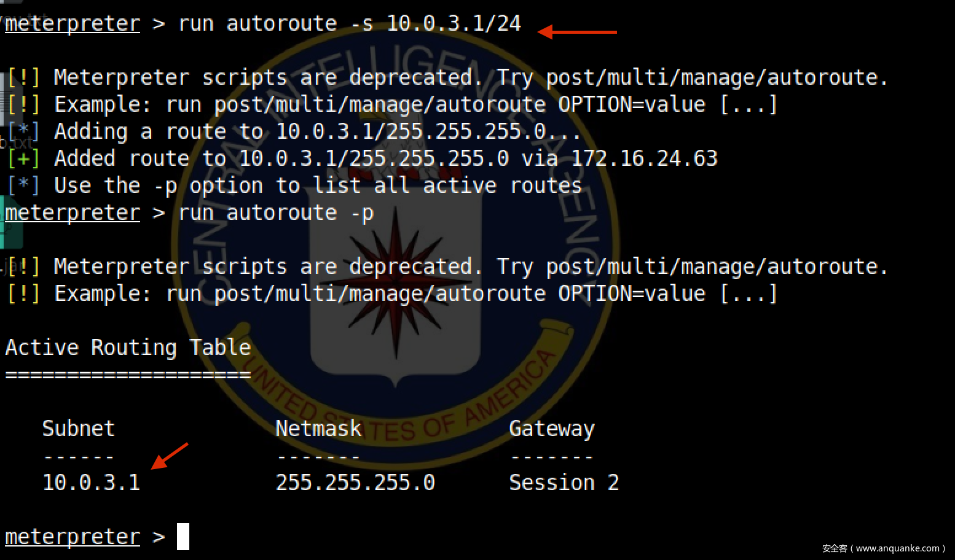
Task: Select the 255.255.255.0 netmask table value
Action: pyautogui.click(x=355, y=482)
